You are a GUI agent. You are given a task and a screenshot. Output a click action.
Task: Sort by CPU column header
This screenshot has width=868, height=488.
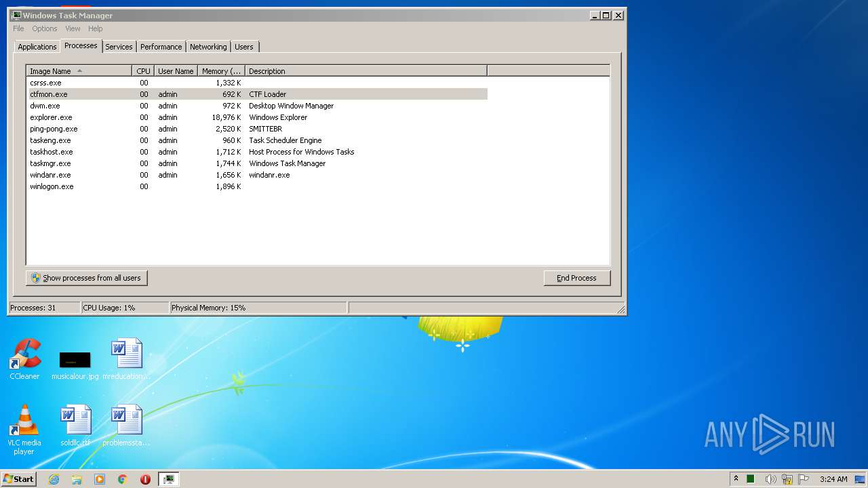(x=143, y=71)
